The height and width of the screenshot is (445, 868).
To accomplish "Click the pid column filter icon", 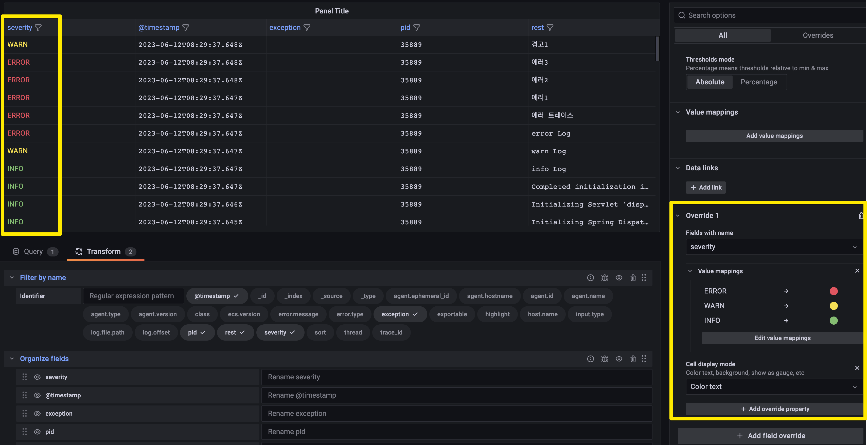I will (x=416, y=28).
